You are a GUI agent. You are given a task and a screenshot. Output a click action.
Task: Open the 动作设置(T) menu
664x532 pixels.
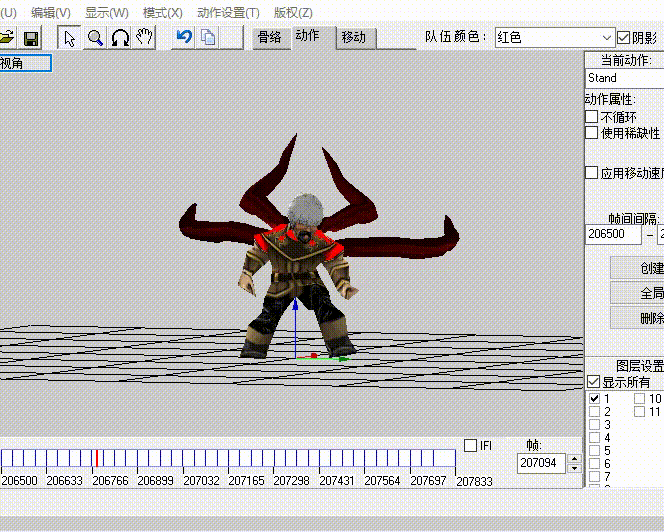coord(228,13)
